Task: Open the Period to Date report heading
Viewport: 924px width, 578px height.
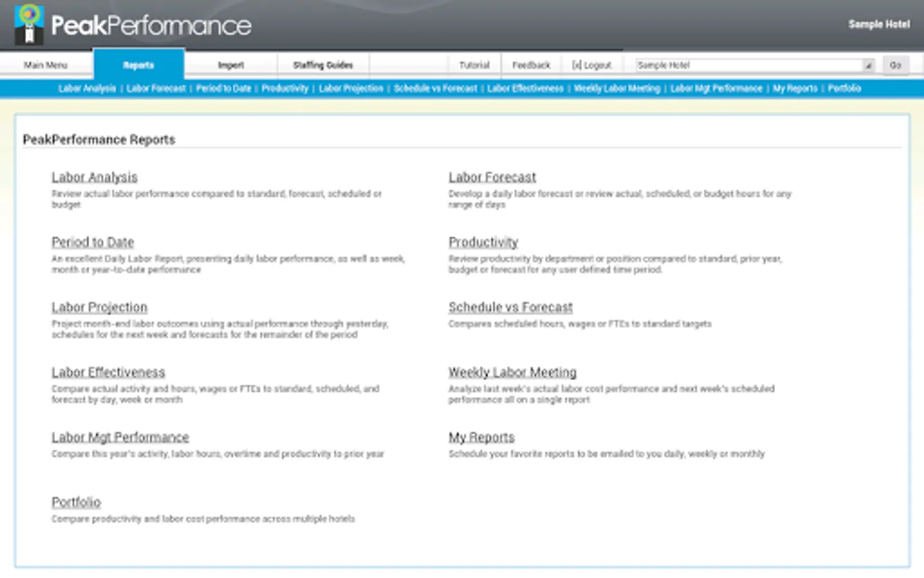Action: point(93,242)
